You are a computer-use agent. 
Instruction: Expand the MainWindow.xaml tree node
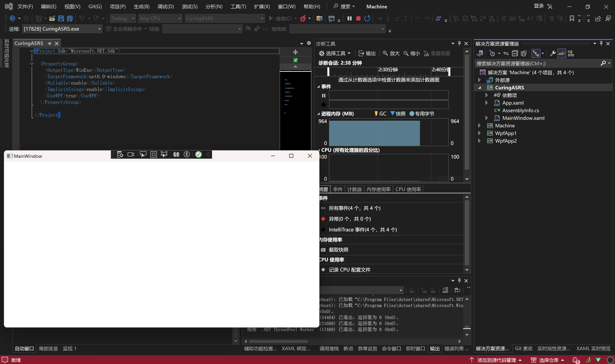(x=486, y=118)
